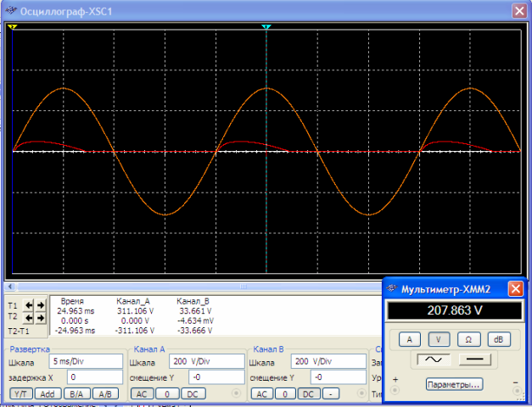This screenshot has width=532, height=407.
Task: Click T1 Channel B value 33.661 V
Action: [x=195, y=311]
